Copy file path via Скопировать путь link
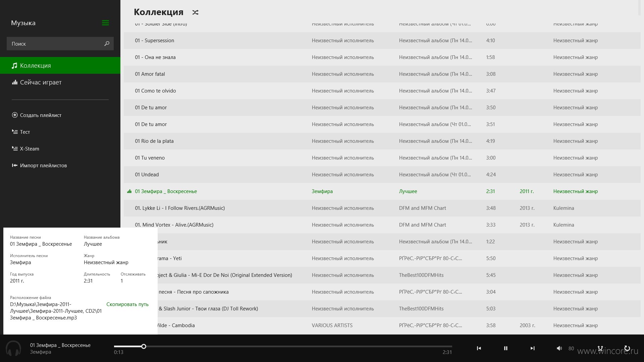The image size is (644, 362). pos(127,304)
